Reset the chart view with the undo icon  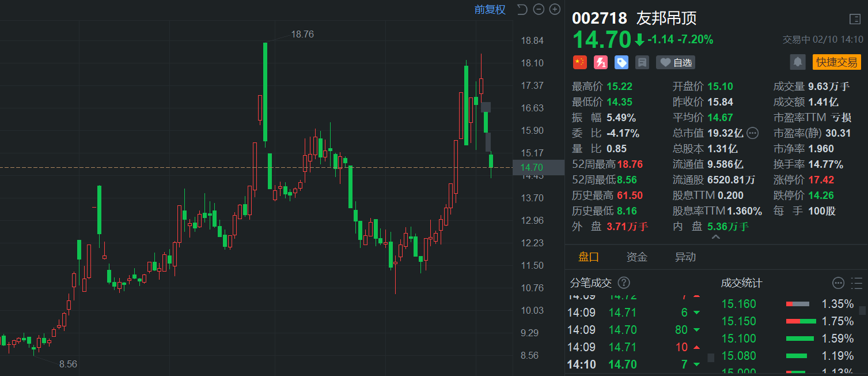(522, 9)
